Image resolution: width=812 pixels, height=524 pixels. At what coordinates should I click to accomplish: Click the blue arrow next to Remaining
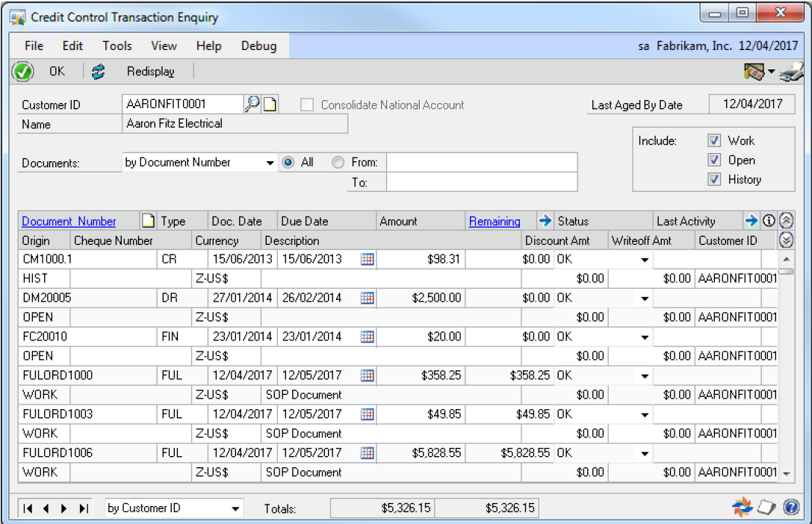pos(545,221)
